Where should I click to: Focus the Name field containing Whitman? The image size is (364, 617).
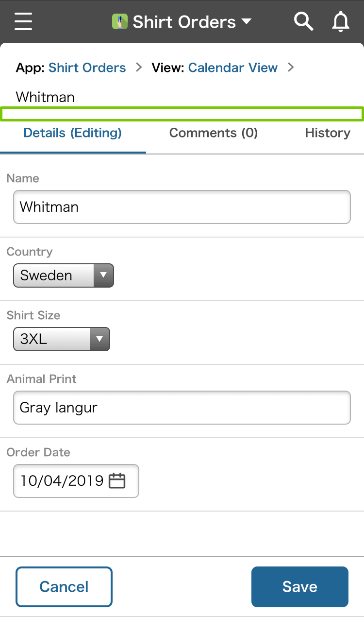(182, 207)
